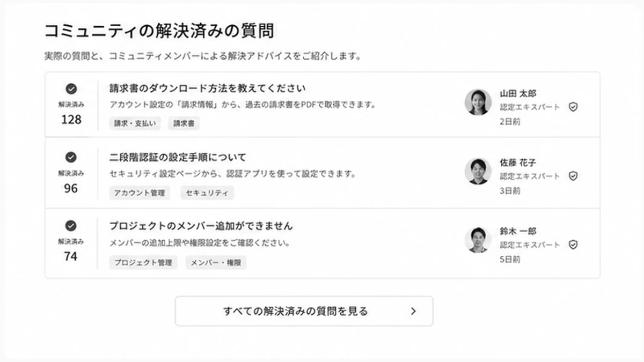Select the プロジェクト管理 tag
Image resolution: width=644 pixels, height=362 pixels.
tap(143, 262)
